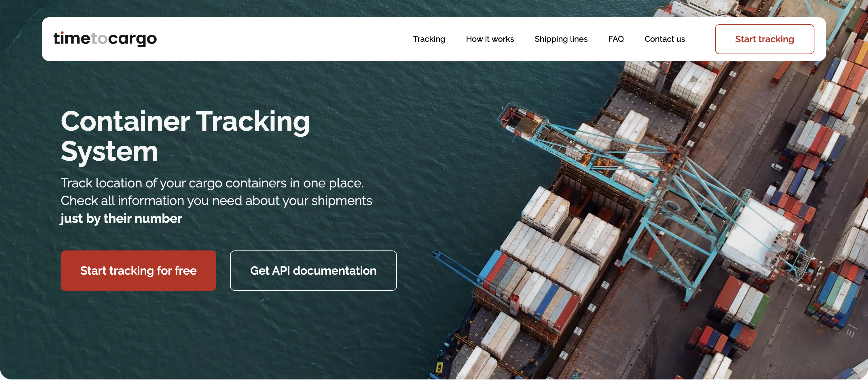
Task: Open the Tracking nav item
Action: tap(429, 39)
